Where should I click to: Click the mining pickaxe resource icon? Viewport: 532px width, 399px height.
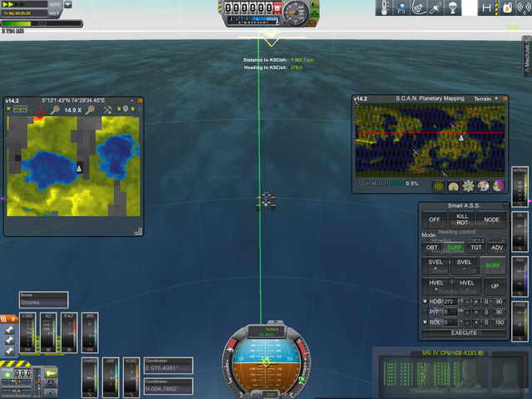click(107, 110)
